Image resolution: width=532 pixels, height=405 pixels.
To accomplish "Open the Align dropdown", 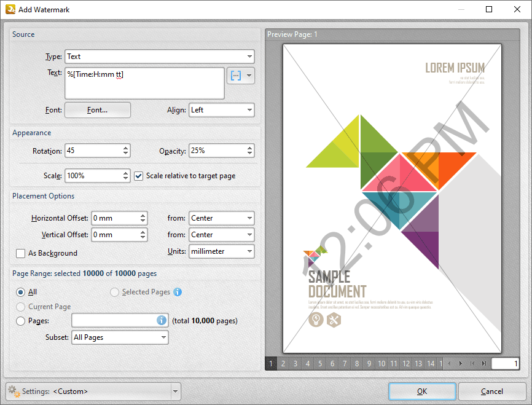I will click(x=249, y=110).
